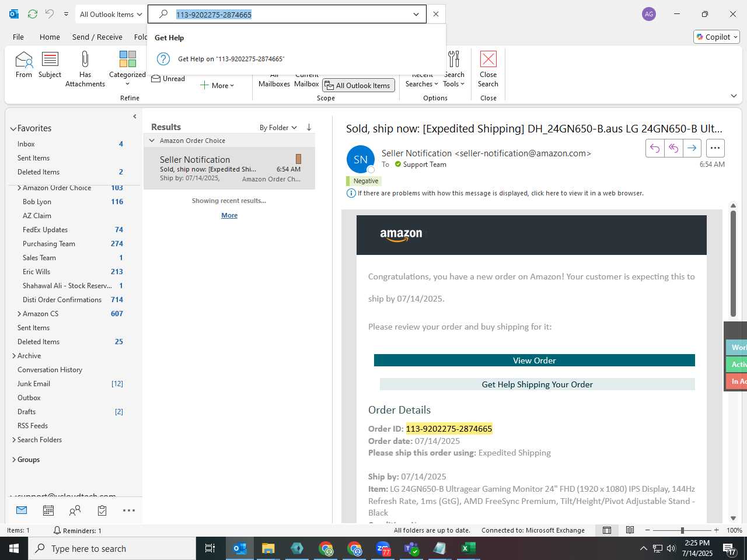The height and width of the screenshot is (560, 747).
Task: Click the zoom slider handle
Action: [682, 530]
